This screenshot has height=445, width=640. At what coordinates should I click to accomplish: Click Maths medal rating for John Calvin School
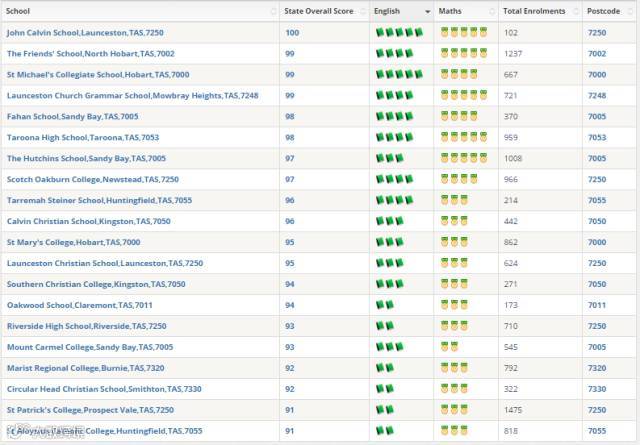click(x=464, y=32)
